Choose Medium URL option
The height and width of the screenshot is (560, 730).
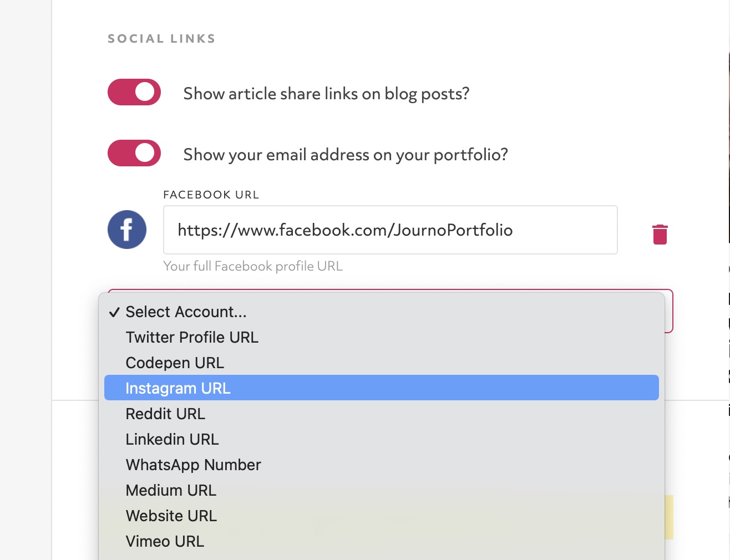382,490
